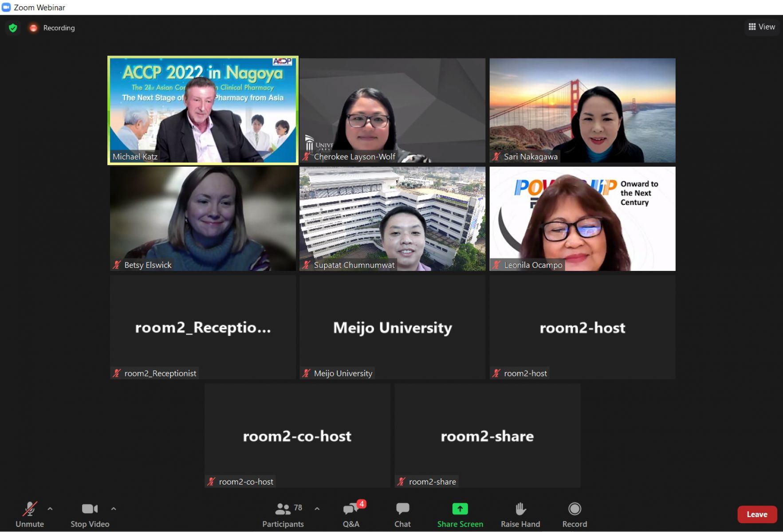Expand the Participants options caret
The width and height of the screenshot is (783, 532).
point(317,509)
